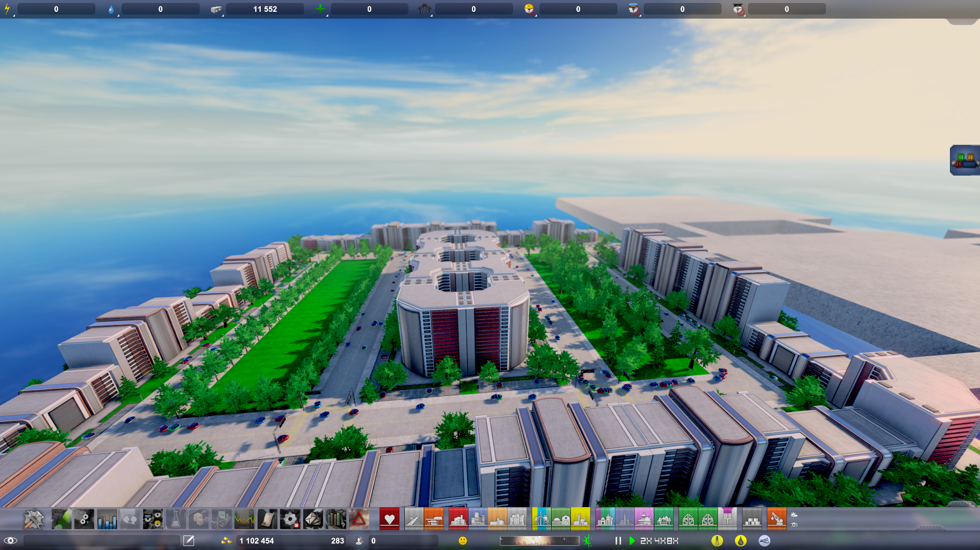Screen dimensions: 980x550
Task: Select the orange crane demolition tool
Action: pos(776,519)
